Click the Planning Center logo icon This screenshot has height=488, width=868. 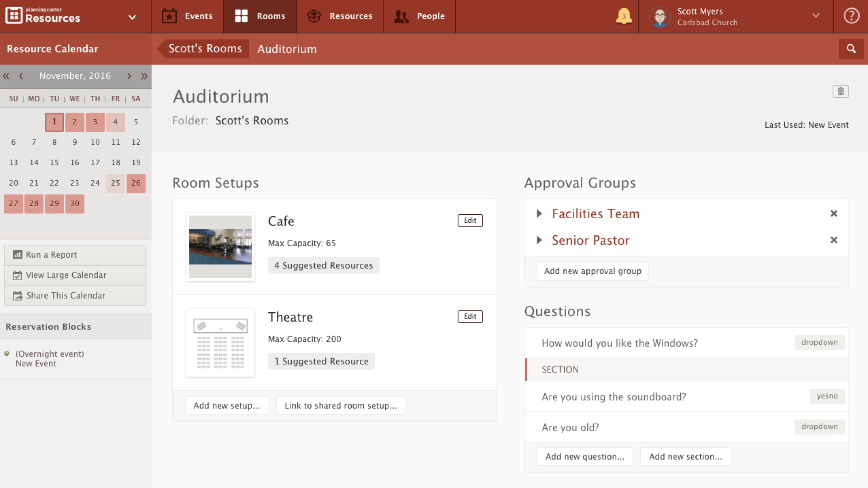point(14,15)
